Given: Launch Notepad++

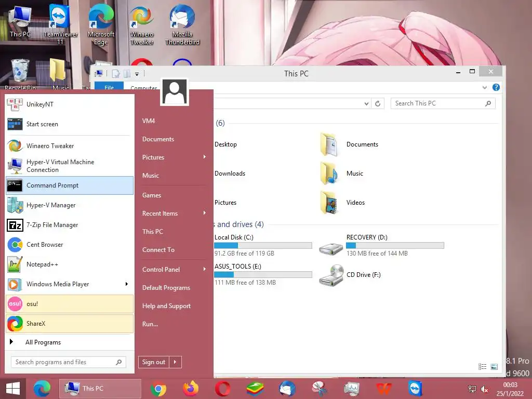Looking at the screenshot, I should click(x=70, y=264).
